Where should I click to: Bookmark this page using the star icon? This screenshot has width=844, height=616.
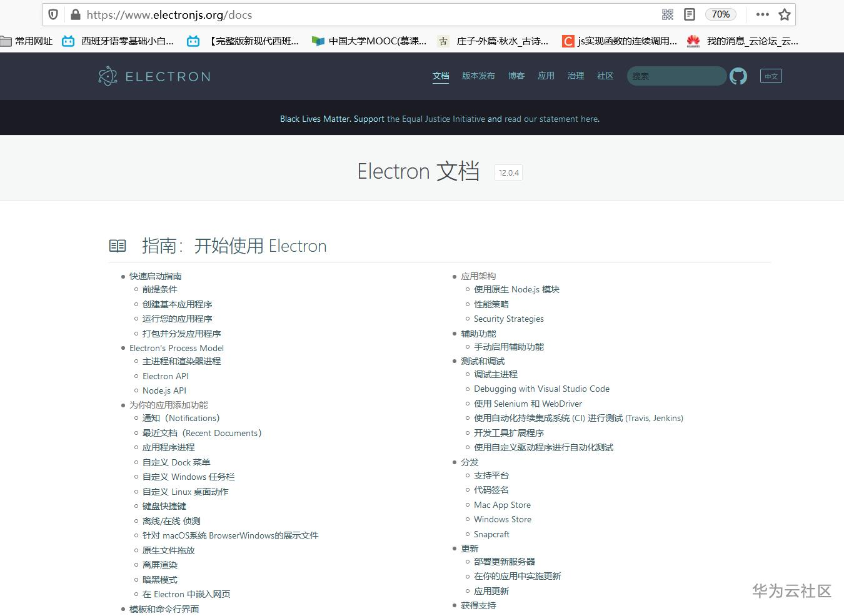[x=783, y=14]
